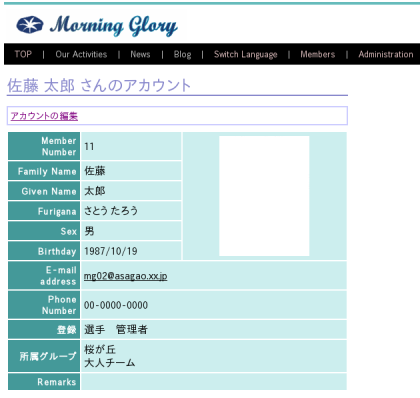Select the page heading 佐藤 太郎 さんのアカウント
Screen dimensions: 420x398
tap(99, 85)
